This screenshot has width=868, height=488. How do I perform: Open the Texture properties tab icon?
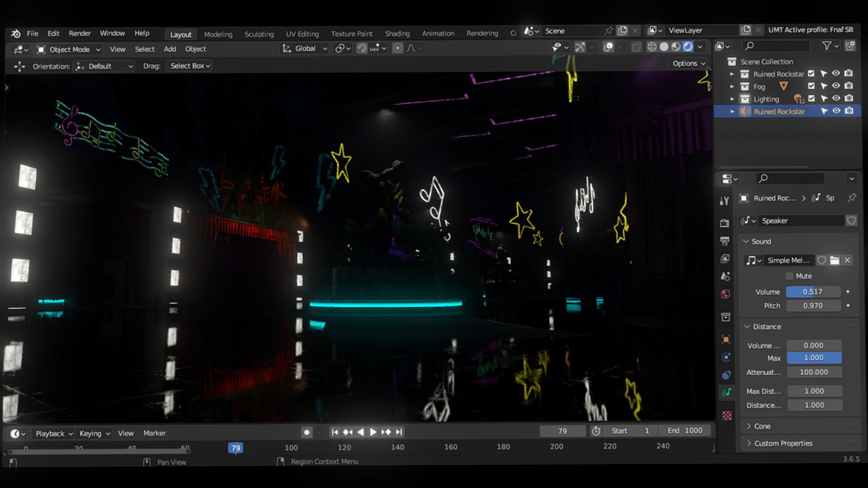tap(727, 416)
